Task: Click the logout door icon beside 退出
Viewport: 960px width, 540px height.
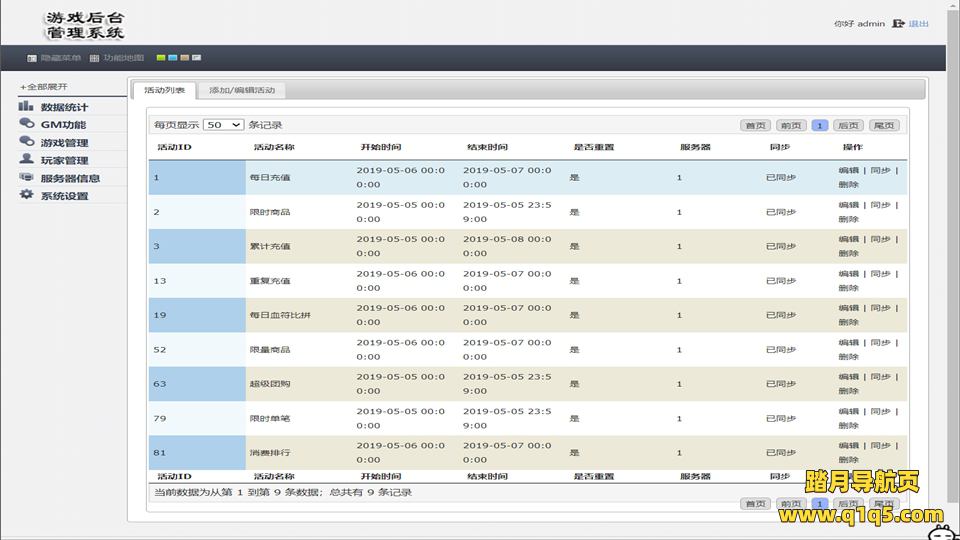Action: [897, 23]
